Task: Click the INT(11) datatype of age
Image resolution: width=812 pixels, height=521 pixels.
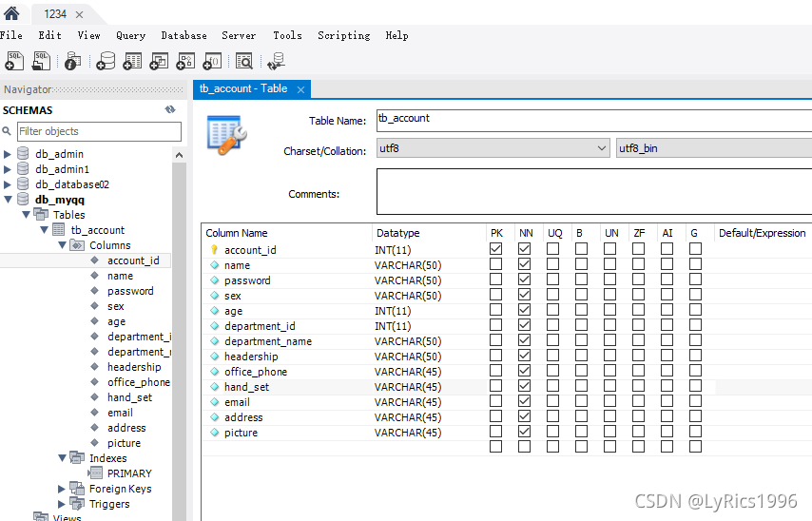Action: tap(393, 311)
